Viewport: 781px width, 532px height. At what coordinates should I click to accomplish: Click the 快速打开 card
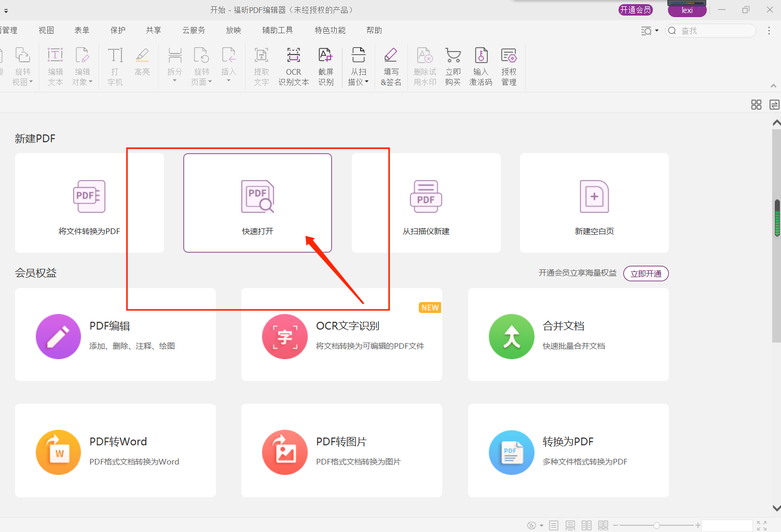[x=257, y=203]
